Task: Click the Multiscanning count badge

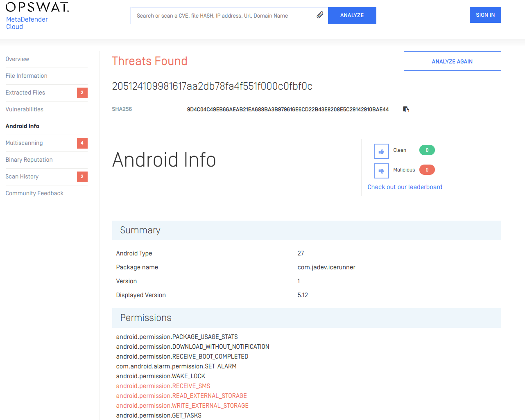Action: [82, 143]
